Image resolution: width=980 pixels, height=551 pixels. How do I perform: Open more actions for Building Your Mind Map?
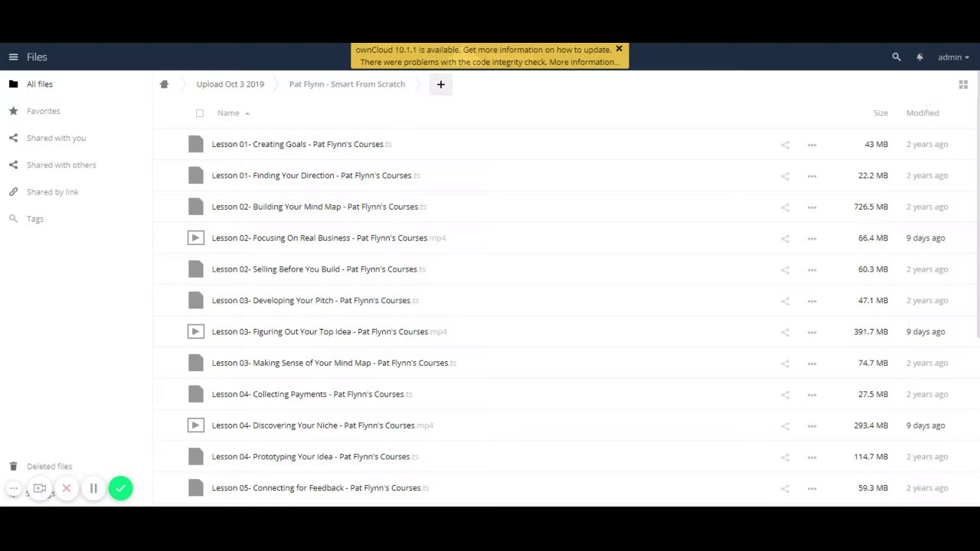click(x=812, y=207)
